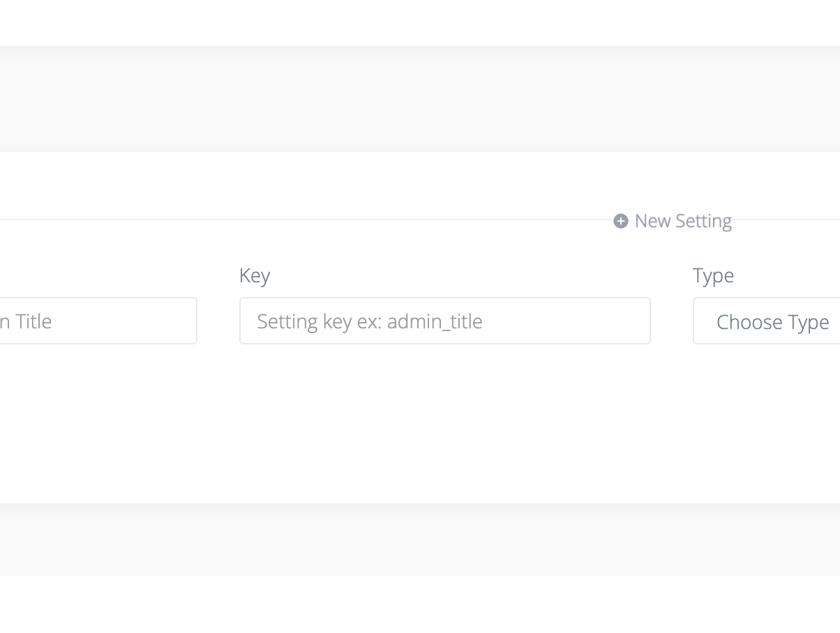840x633 pixels.
Task: Place cursor in the setting key textbox
Action: tap(444, 321)
